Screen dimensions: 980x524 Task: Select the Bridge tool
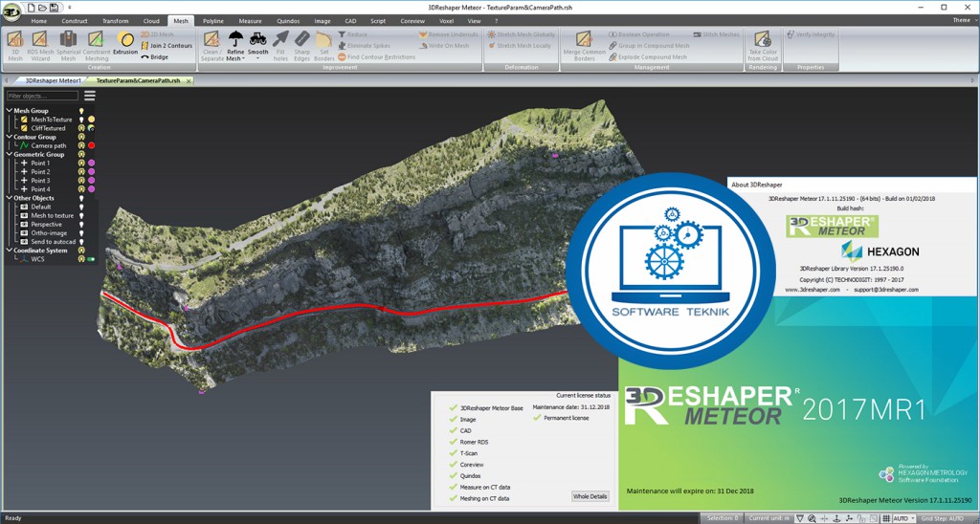(155, 56)
